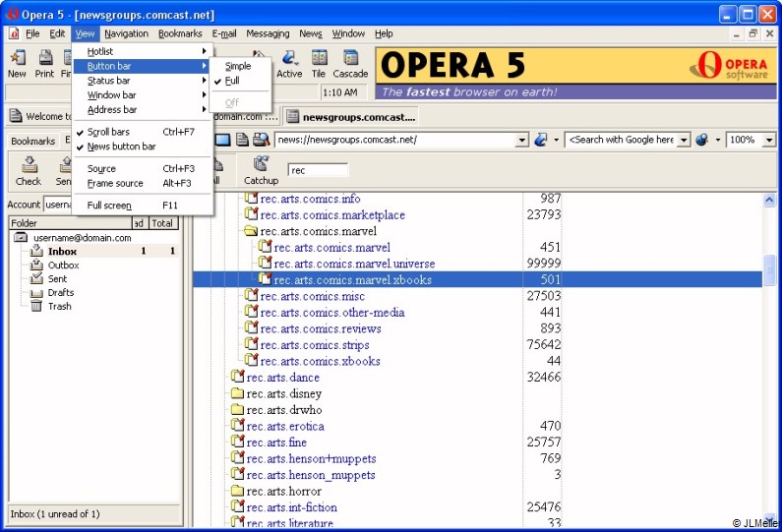The width and height of the screenshot is (782, 532).
Task: Click subscribe icon for rec.arts.dance
Action: tap(238, 377)
